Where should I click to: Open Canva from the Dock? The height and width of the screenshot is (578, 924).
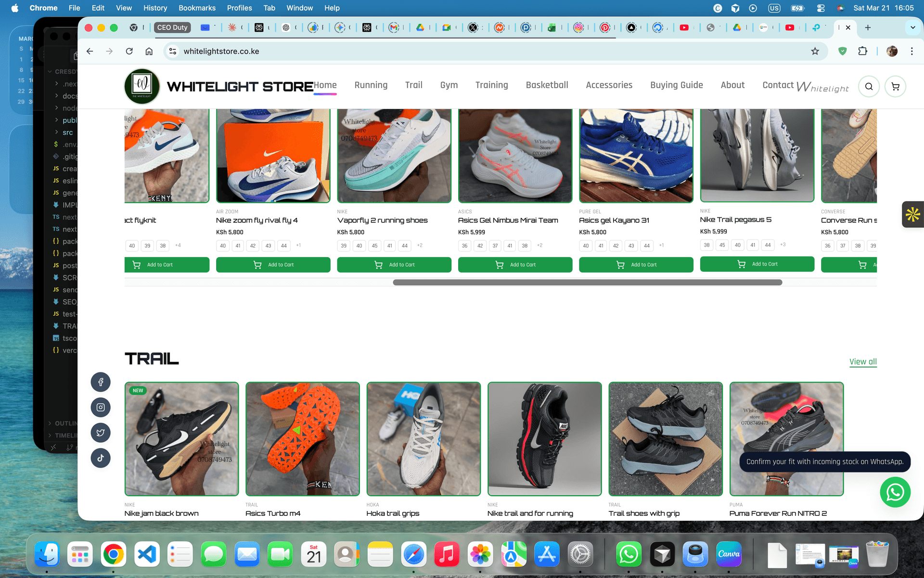729,554
